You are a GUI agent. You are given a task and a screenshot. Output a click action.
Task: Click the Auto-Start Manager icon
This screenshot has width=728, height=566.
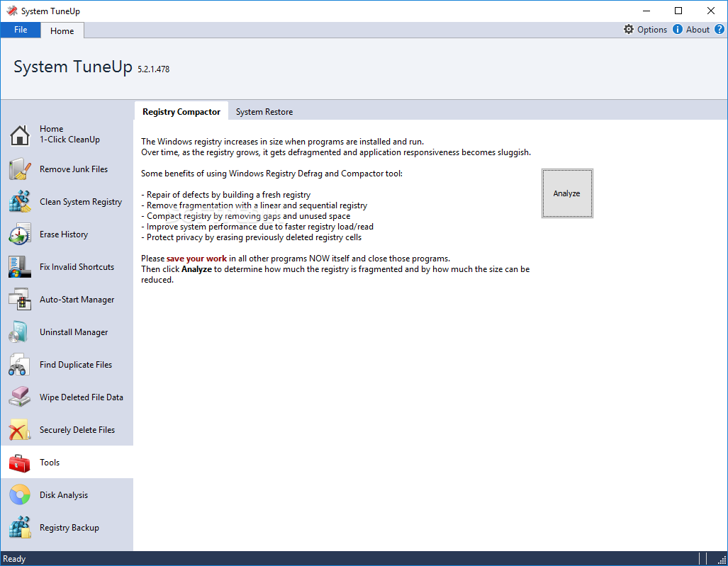[x=20, y=299]
